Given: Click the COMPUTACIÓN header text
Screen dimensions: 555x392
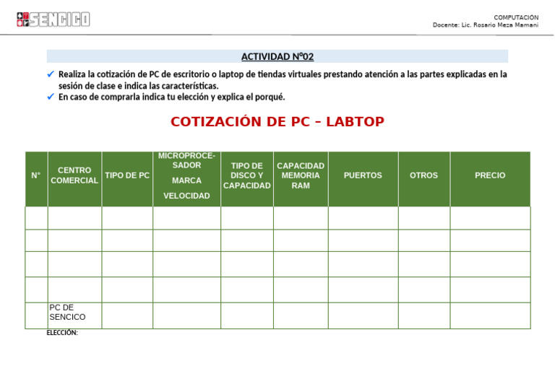Looking at the screenshot, I should [516, 17].
